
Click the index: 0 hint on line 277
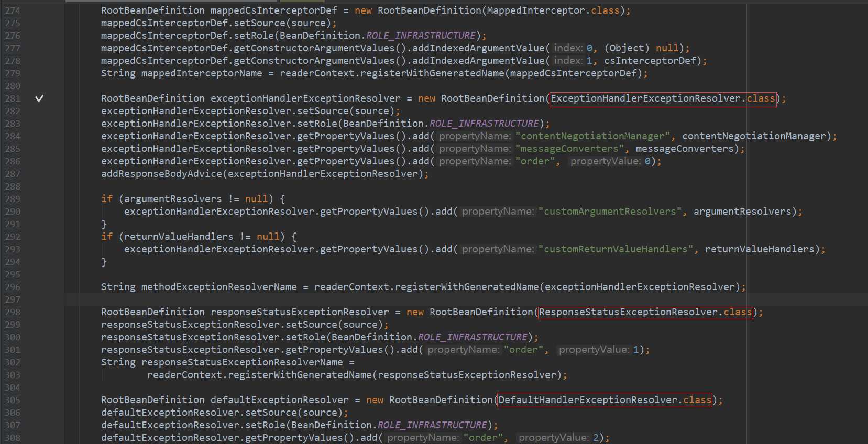pos(573,48)
